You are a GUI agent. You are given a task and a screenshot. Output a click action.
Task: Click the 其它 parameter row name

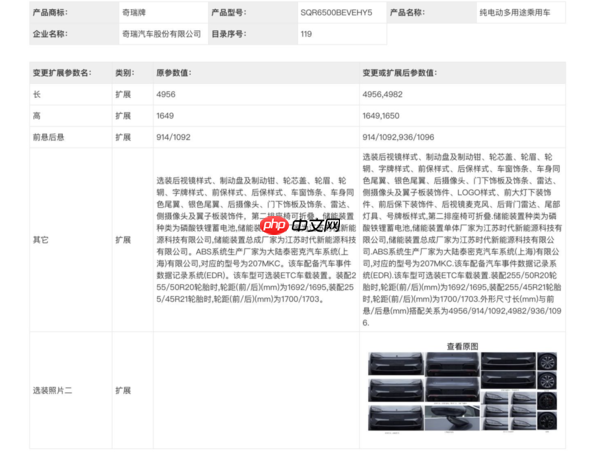(x=41, y=240)
